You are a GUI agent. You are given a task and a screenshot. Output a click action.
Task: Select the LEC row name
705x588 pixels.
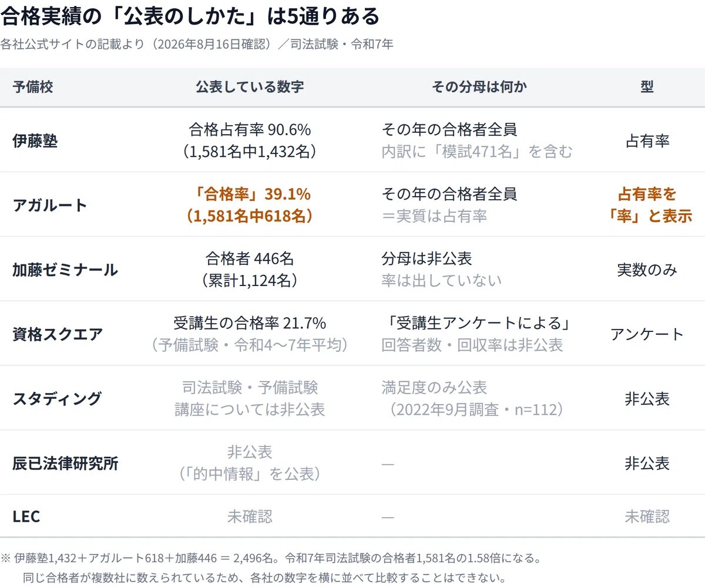pyautogui.click(x=26, y=516)
